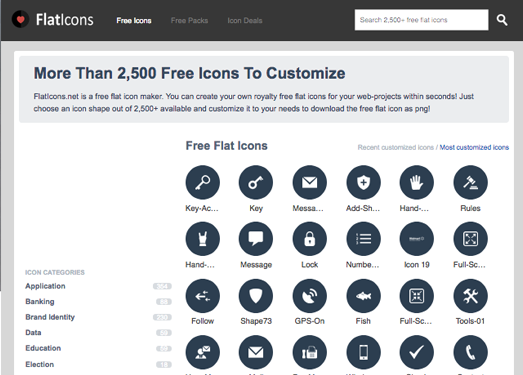The width and height of the screenshot is (523, 375).
Task: Click the count badge beside Brand Identity
Action: [x=162, y=317]
